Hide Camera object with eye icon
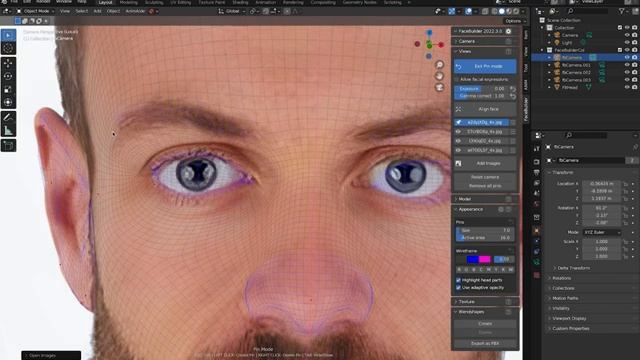 click(627, 35)
